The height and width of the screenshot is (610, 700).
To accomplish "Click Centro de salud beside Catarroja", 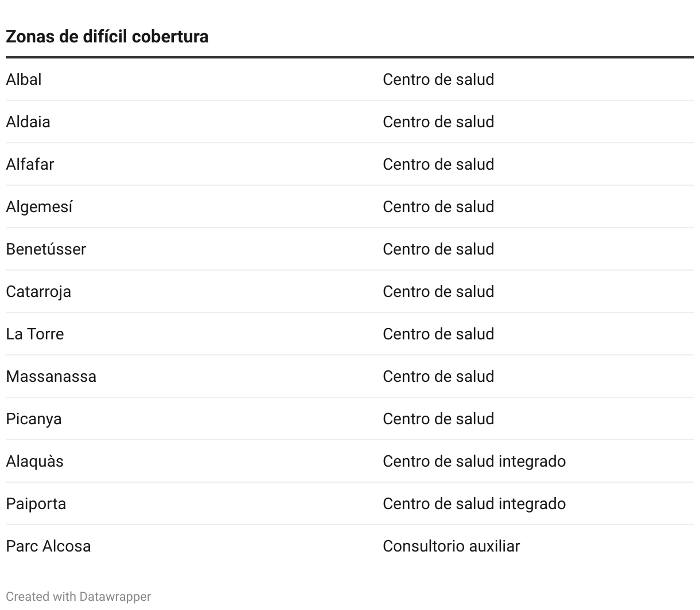I will click(438, 291).
